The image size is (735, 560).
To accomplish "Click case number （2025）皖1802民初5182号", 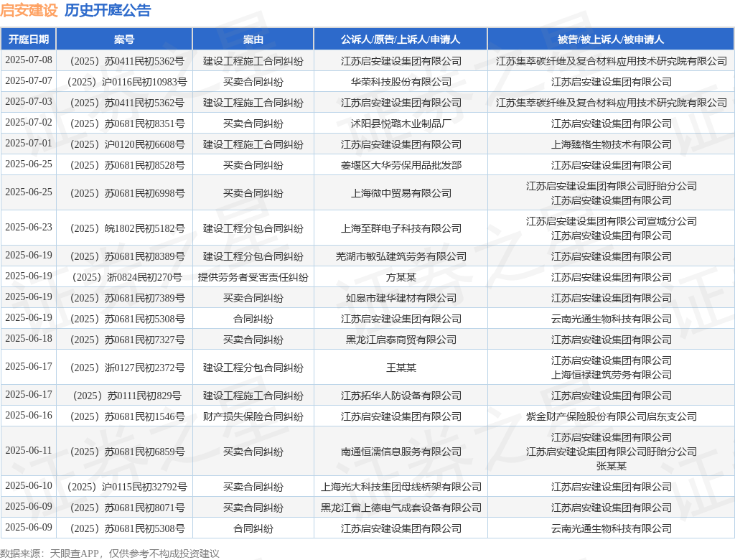I will coord(124,228).
